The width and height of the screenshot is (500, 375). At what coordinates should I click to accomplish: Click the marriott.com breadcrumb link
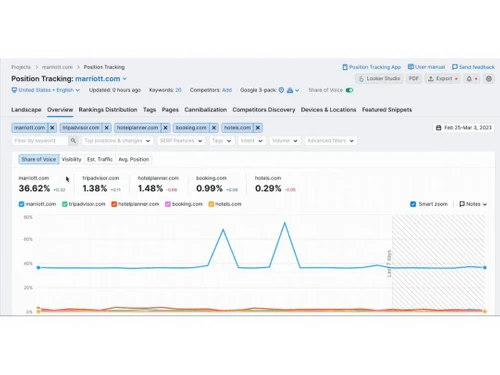(x=57, y=67)
